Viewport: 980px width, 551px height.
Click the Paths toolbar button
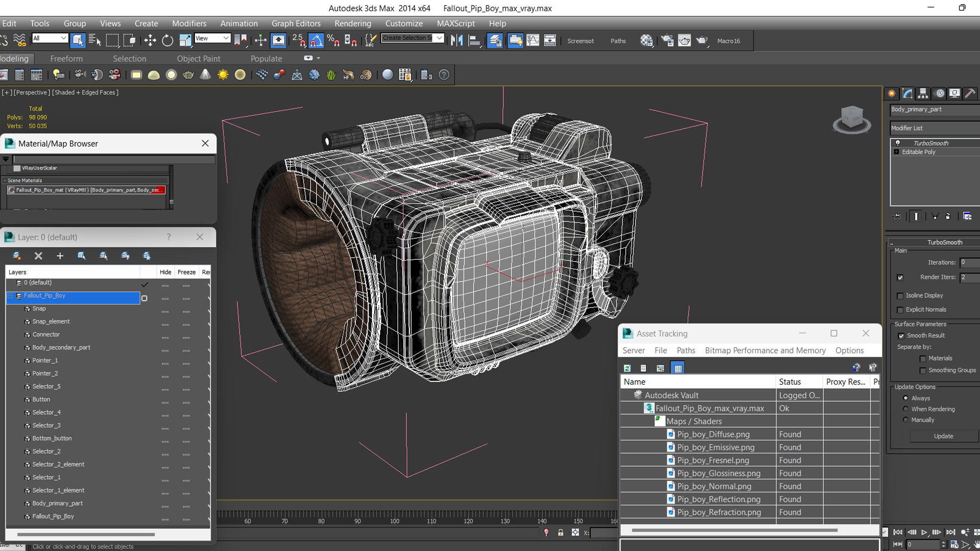click(618, 41)
